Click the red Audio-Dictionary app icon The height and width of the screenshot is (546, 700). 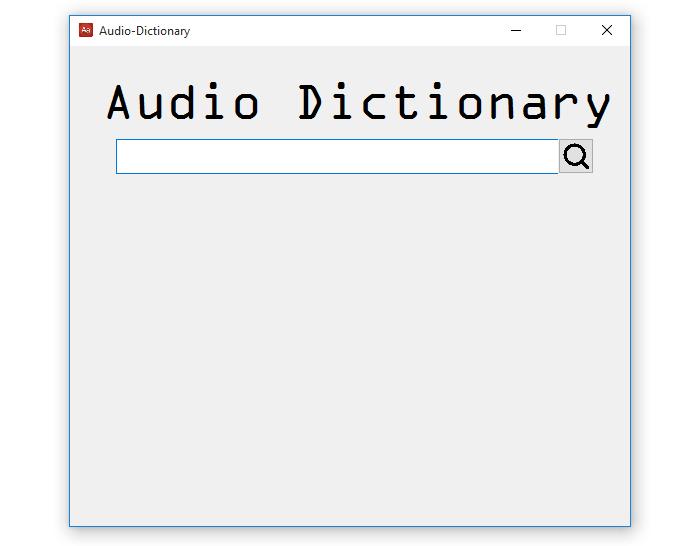coord(86,30)
